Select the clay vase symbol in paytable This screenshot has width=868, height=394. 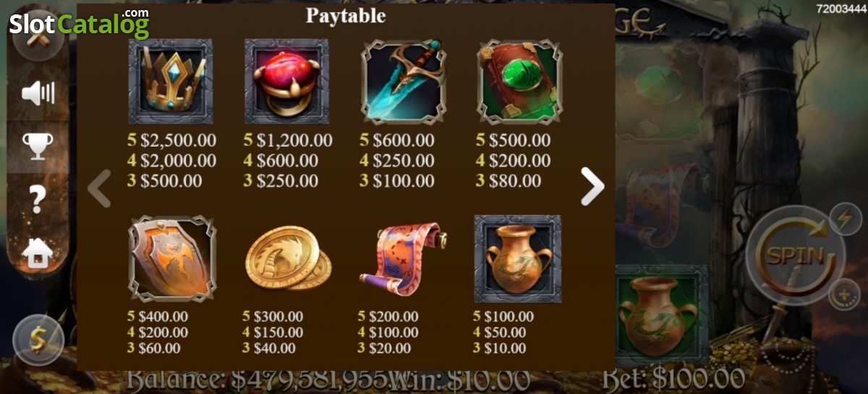pyautogui.click(x=518, y=258)
